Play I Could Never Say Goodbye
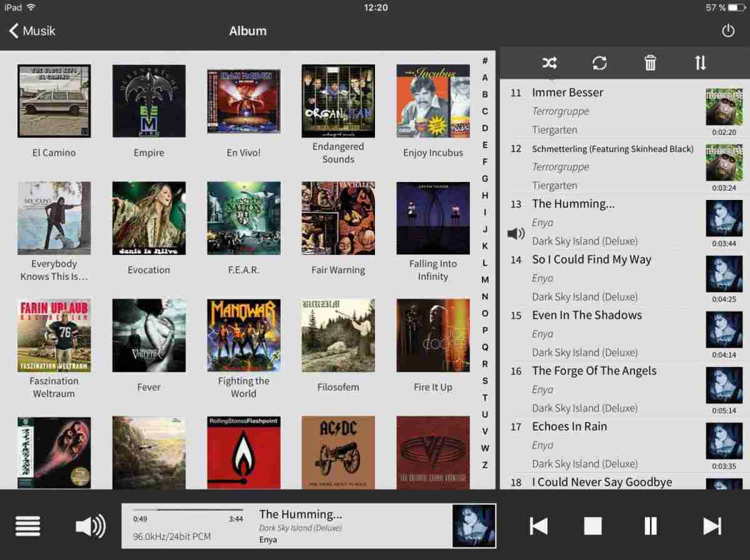Image resolution: width=750 pixels, height=560 pixels. 625,482
